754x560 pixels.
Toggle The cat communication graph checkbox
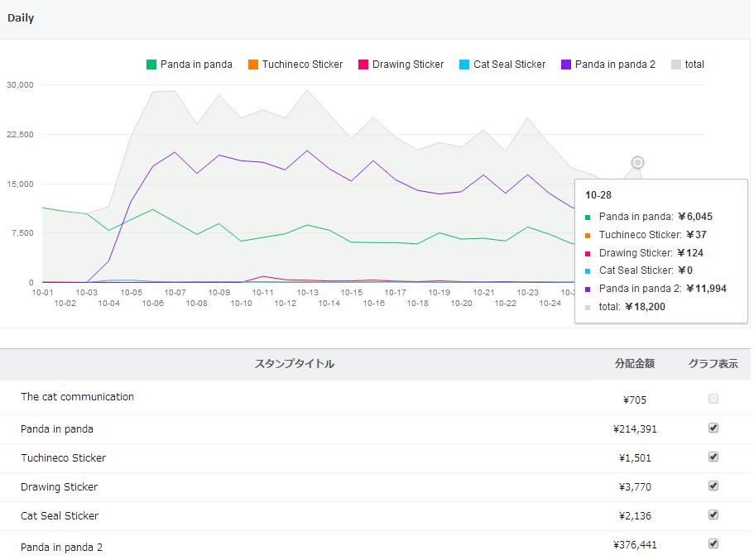tap(713, 399)
